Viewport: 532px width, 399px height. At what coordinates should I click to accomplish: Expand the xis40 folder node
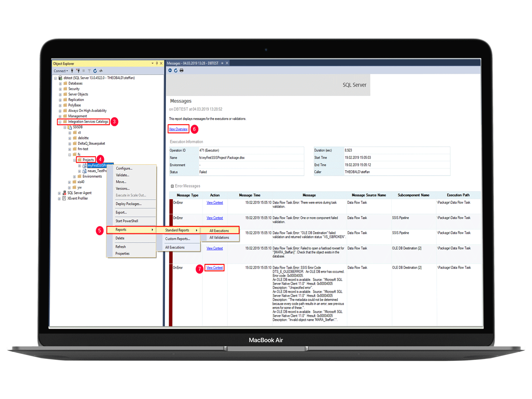coord(70,182)
